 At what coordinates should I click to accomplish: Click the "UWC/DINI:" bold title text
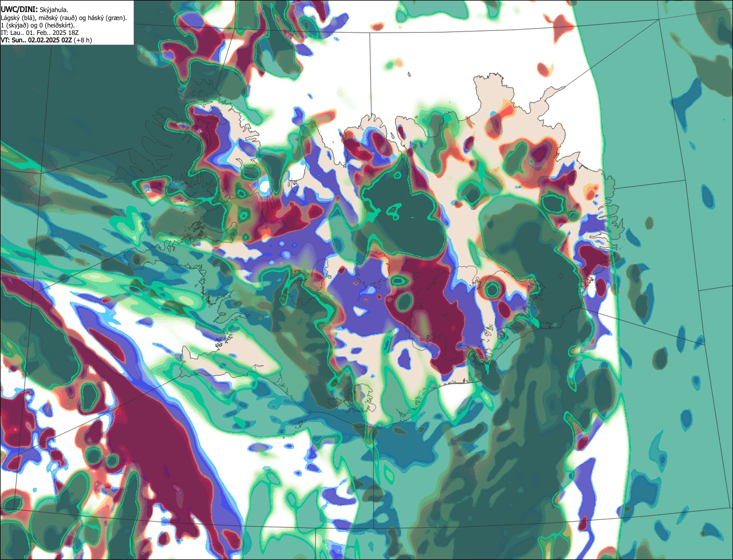coord(19,10)
